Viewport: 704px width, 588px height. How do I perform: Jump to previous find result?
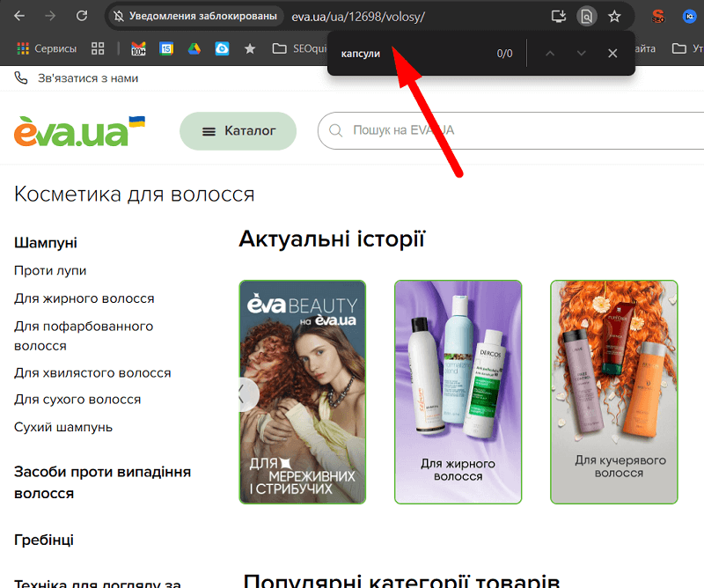tap(550, 54)
